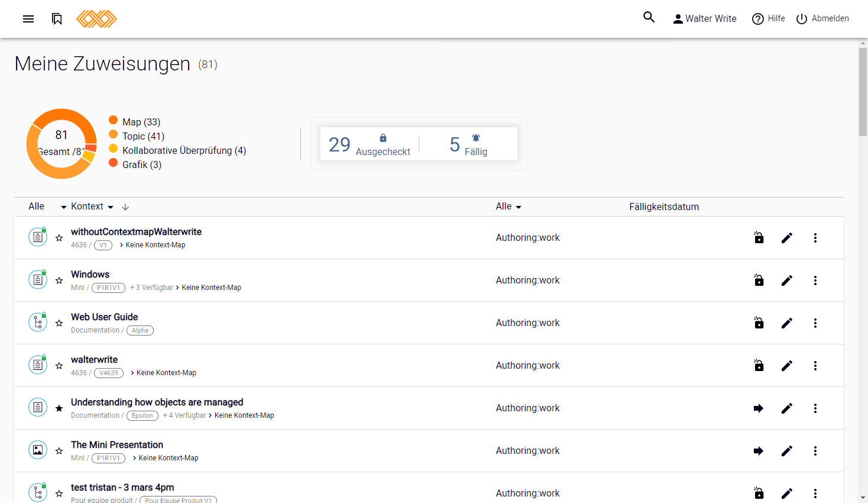
Task: Open the Kontext sort dropdown
Action: (92, 207)
